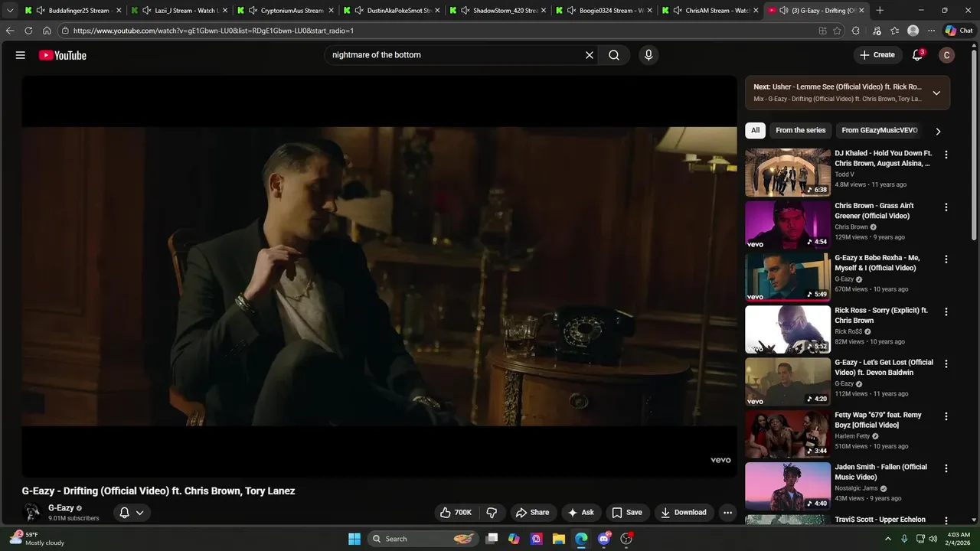Screen dimensions: 980x551
Task: Open options for Me, Myself & I video
Action: (x=946, y=259)
